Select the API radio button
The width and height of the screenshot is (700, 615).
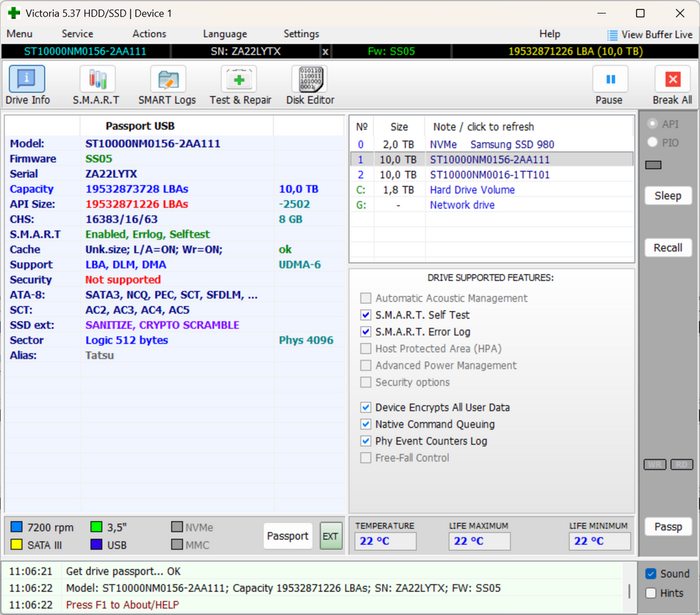click(653, 124)
